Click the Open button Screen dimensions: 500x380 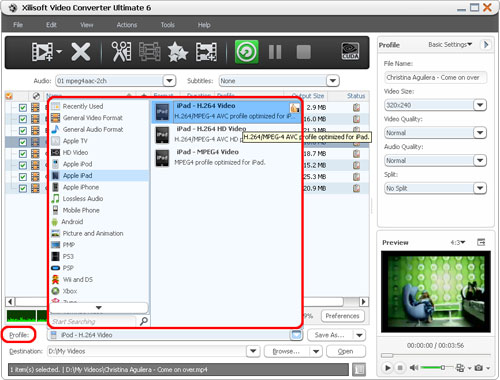click(x=346, y=351)
